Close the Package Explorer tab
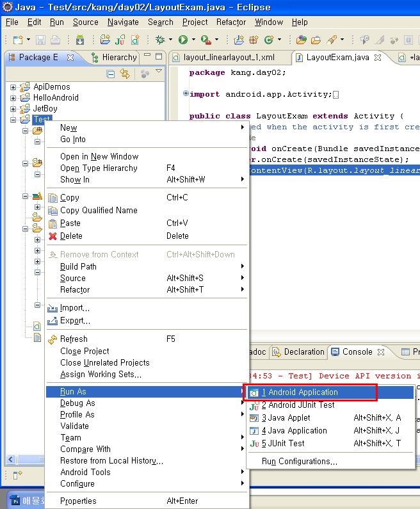The width and height of the screenshot is (420, 509). point(70,58)
